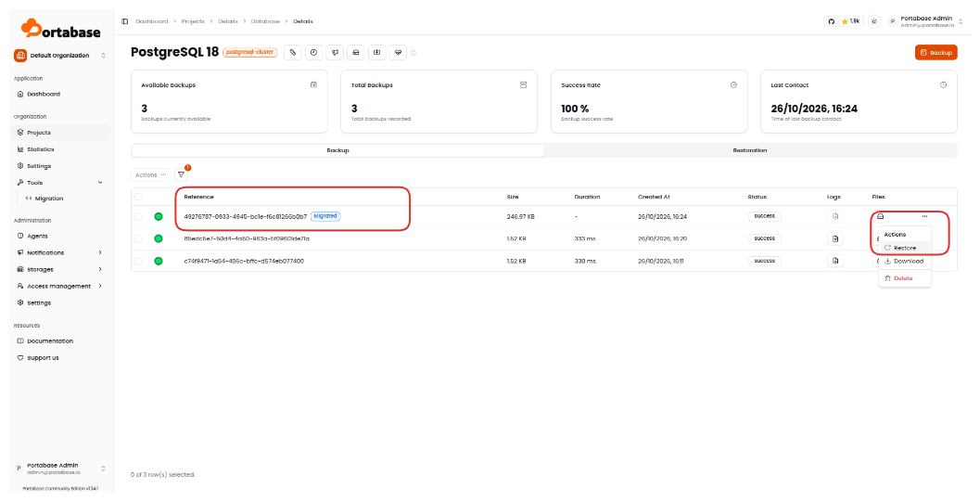Click the Last Contact clock icon
980x501 pixels.
pos(943,85)
